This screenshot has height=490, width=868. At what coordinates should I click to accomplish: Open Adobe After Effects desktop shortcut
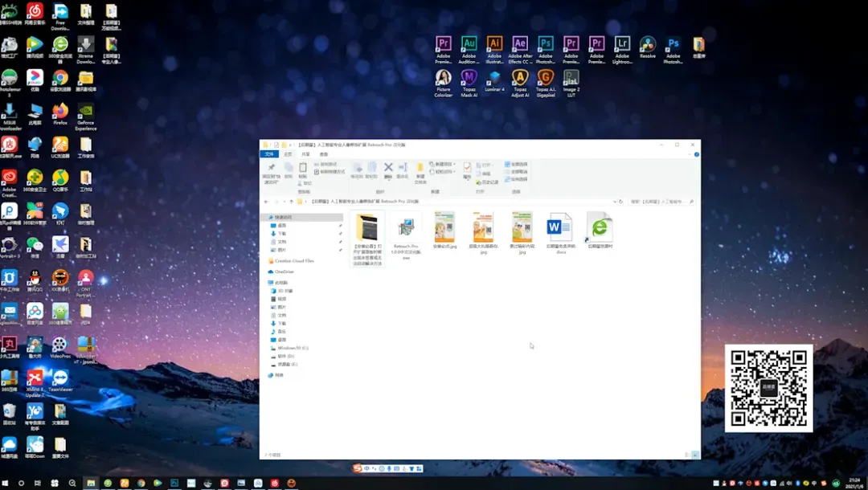coord(520,45)
